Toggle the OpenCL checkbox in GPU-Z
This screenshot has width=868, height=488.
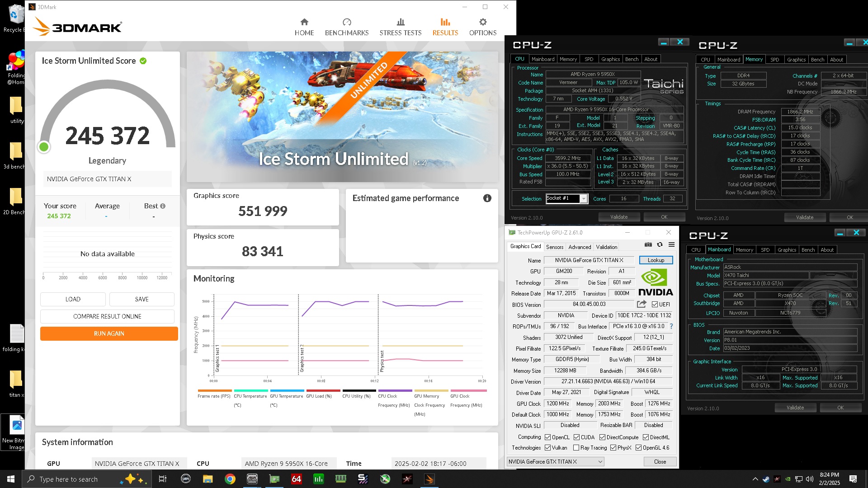coord(547,437)
